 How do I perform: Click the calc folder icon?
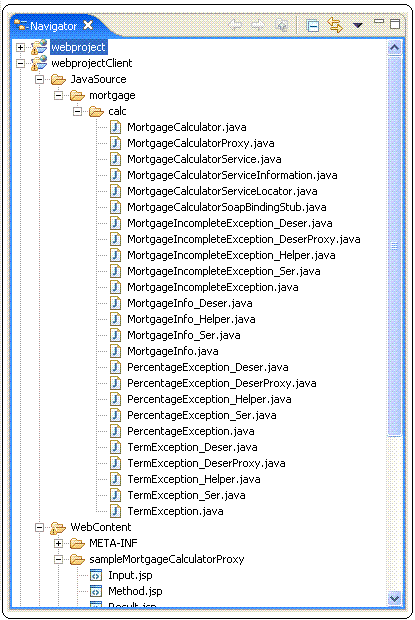[x=96, y=112]
